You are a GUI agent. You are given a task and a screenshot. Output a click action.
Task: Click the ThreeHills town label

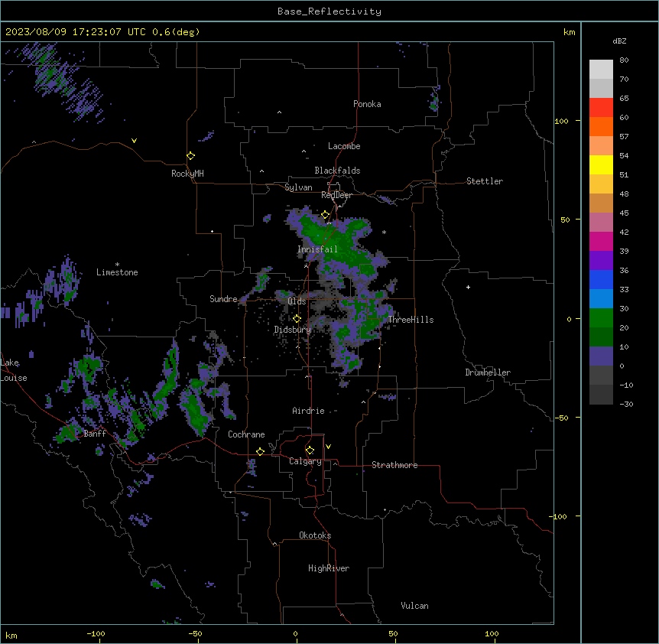pyautogui.click(x=411, y=320)
